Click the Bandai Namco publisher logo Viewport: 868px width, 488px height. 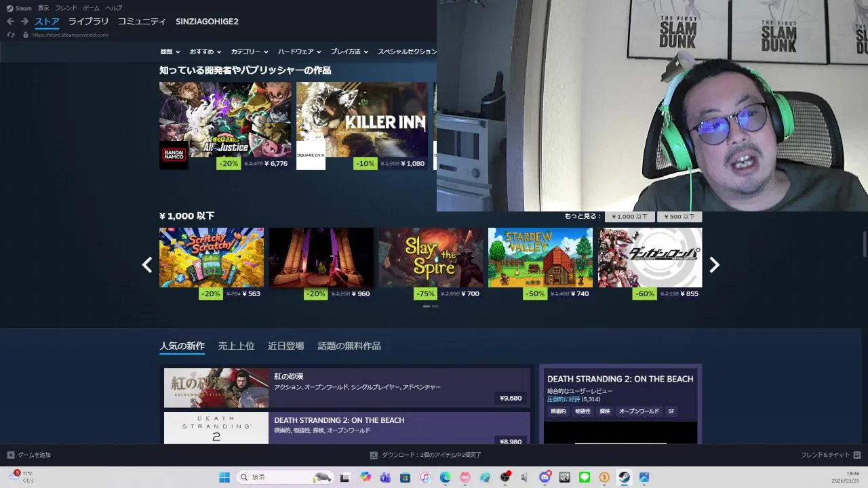point(174,156)
